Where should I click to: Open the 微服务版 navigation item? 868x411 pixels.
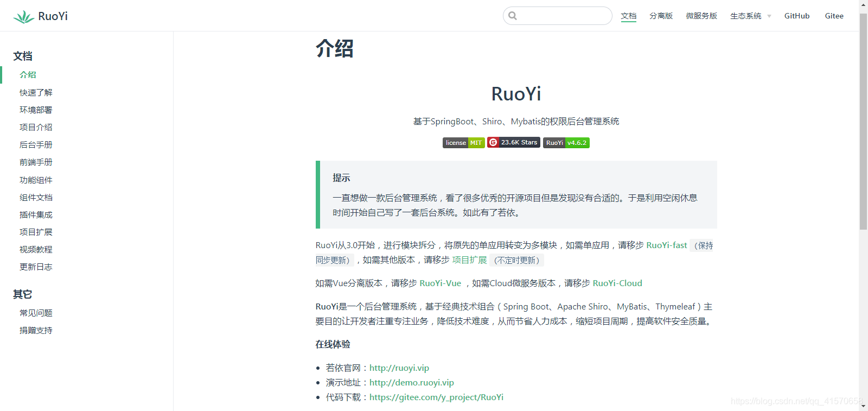point(701,16)
